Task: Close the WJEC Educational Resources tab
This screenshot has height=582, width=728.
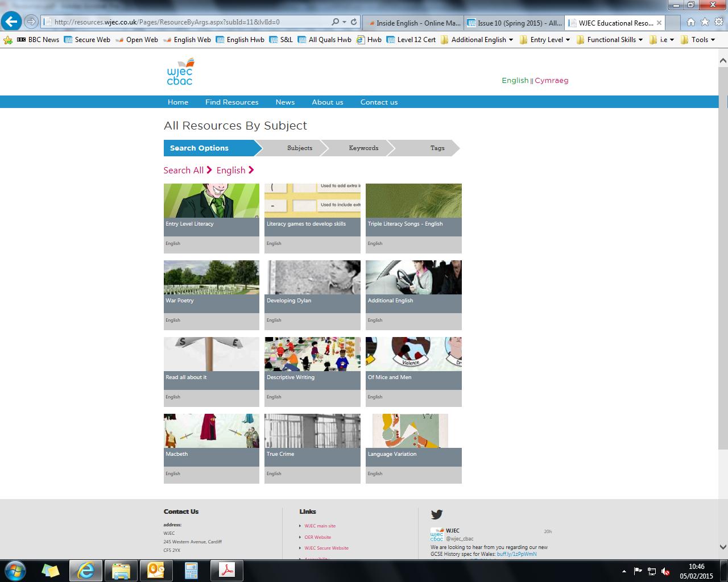Action: point(659,23)
